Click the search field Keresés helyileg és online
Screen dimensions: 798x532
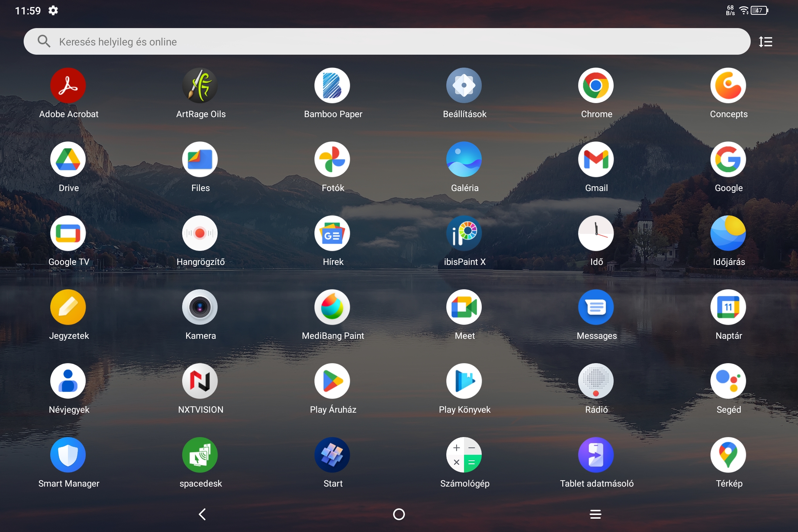[387, 41]
